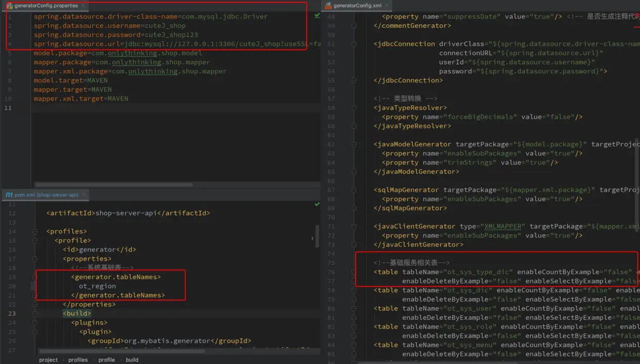
Task: Fold the ot_sys_user table tag at line 80
Action: 355,308
